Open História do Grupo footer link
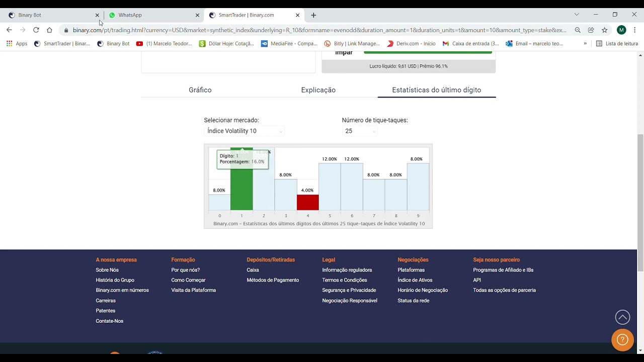 [x=115, y=280]
